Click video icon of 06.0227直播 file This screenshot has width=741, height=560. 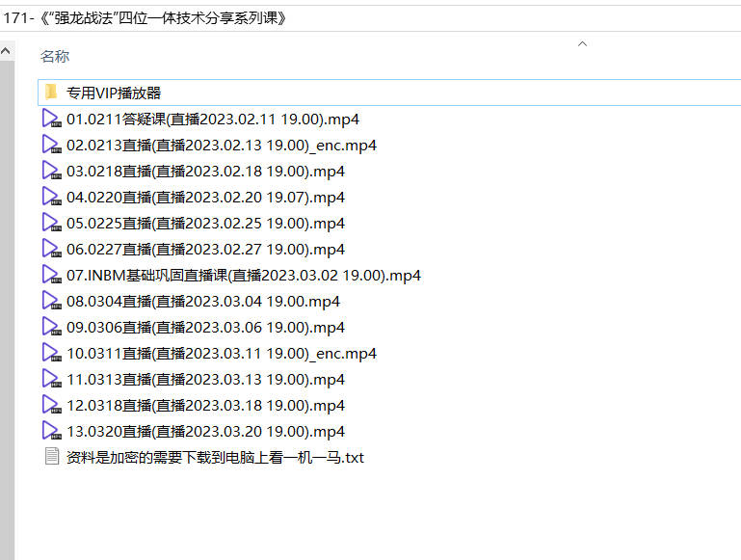pyautogui.click(x=51, y=248)
